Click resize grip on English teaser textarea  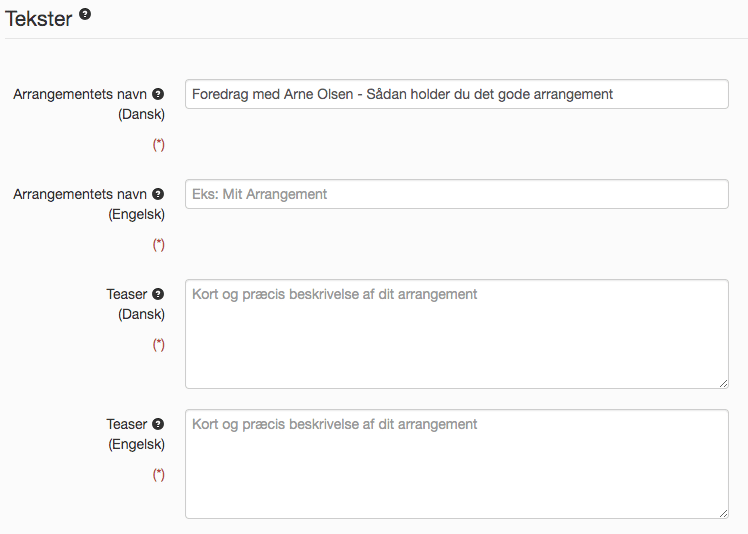723,513
